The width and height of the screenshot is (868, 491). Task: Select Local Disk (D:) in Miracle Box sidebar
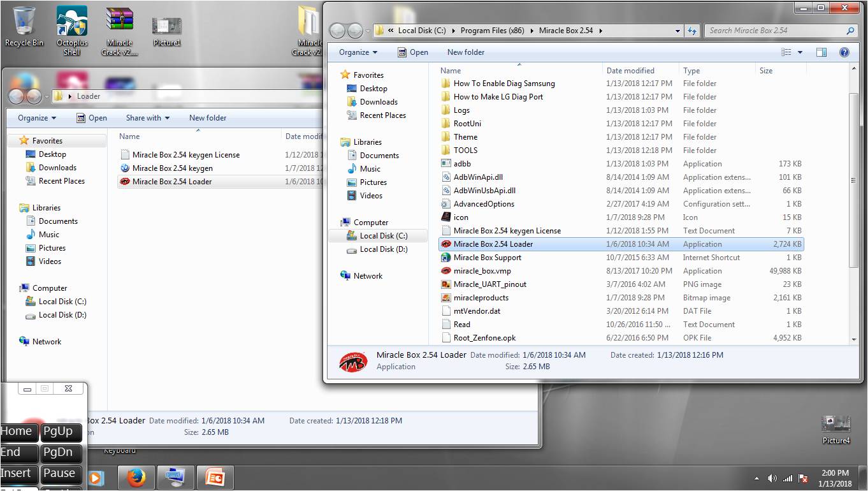coord(383,249)
